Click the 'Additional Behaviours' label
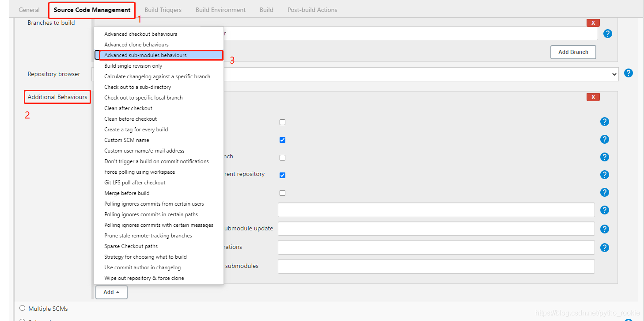Viewport: 644px width, 321px height. tap(57, 97)
